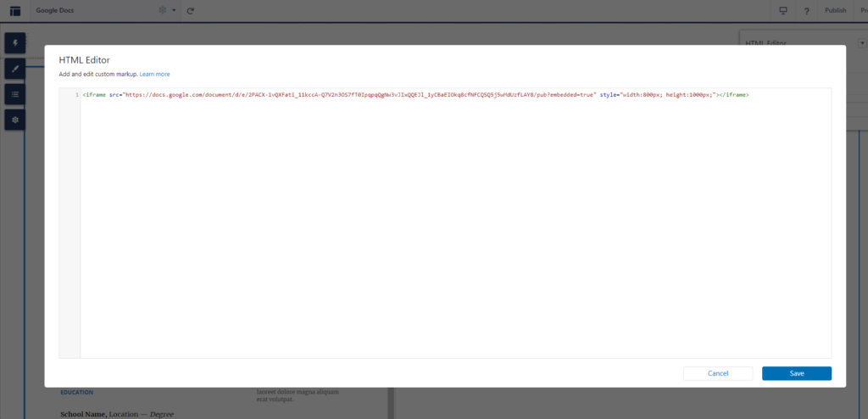Expand the page dropdown arrow beside gear
Image resolution: width=868 pixels, height=419 pixels.
click(174, 10)
